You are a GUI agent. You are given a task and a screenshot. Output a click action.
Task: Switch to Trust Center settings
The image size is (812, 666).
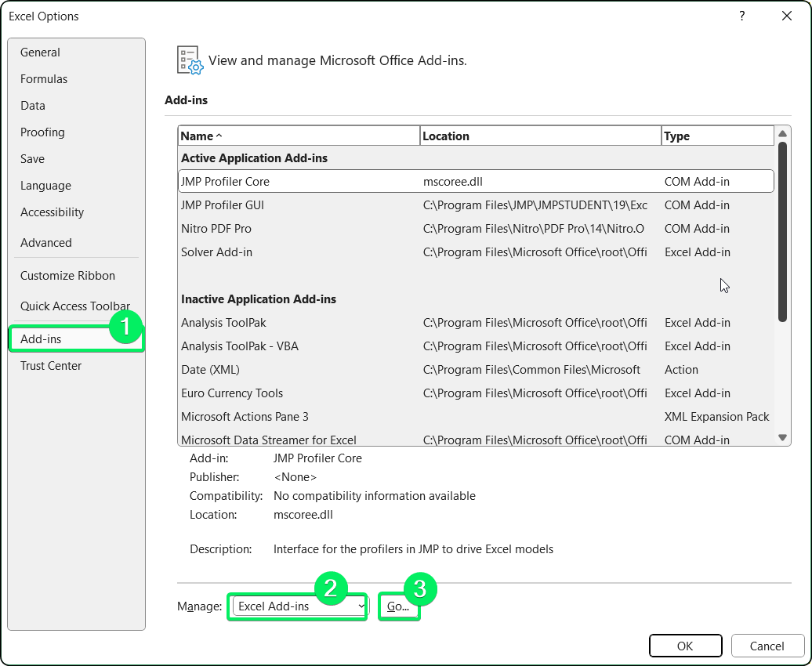pos(50,365)
